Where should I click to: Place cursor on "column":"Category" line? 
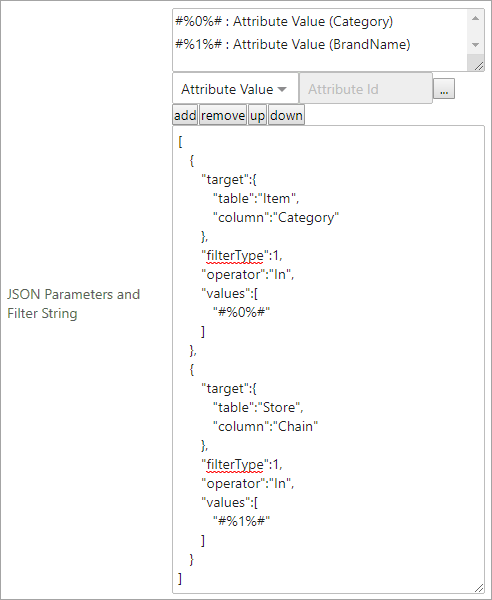(x=276, y=218)
